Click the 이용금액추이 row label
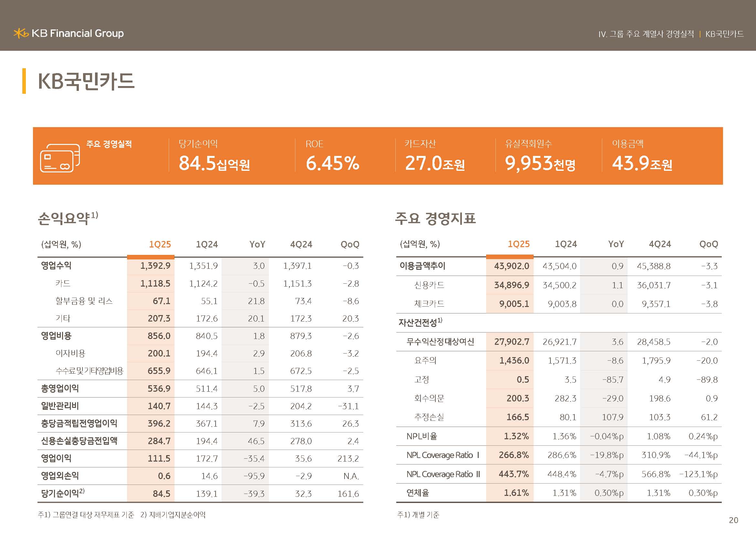Screen dimensions: 756x535 (x=422, y=266)
